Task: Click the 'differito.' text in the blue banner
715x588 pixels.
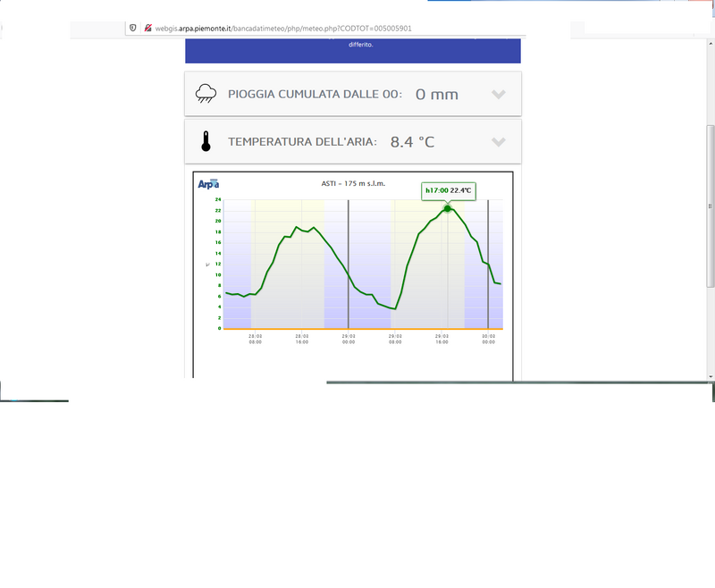Action: pyautogui.click(x=361, y=45)
